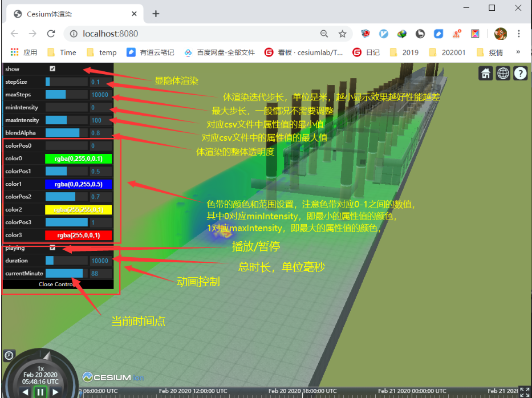This screenshot has height=398, width=532.
Task: Bookmark this page with star icon
Action: pos(342,34)
